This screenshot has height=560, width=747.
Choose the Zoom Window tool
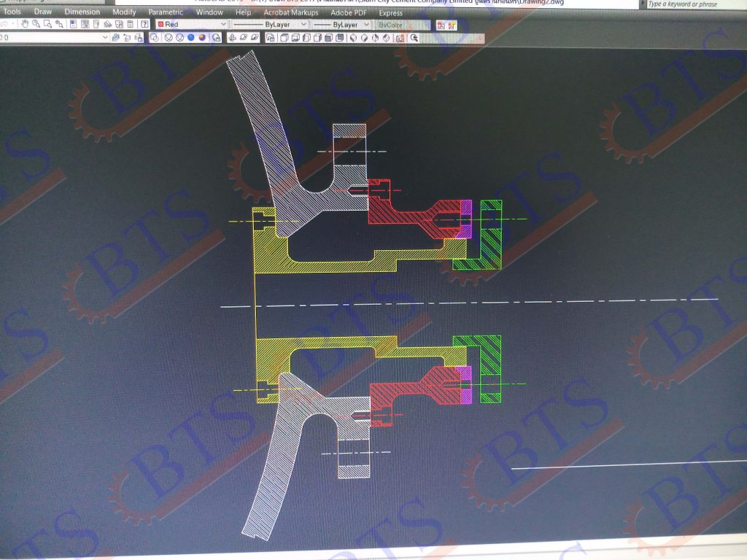coord(47,24)
